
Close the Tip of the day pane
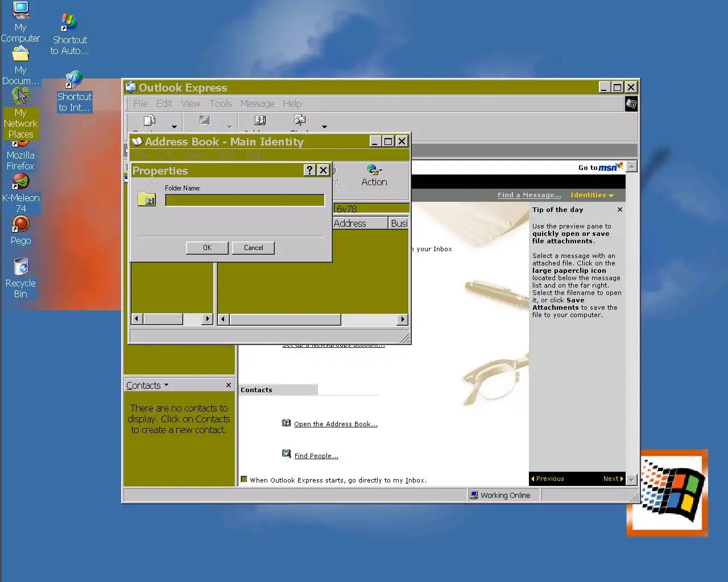(620, 210)
